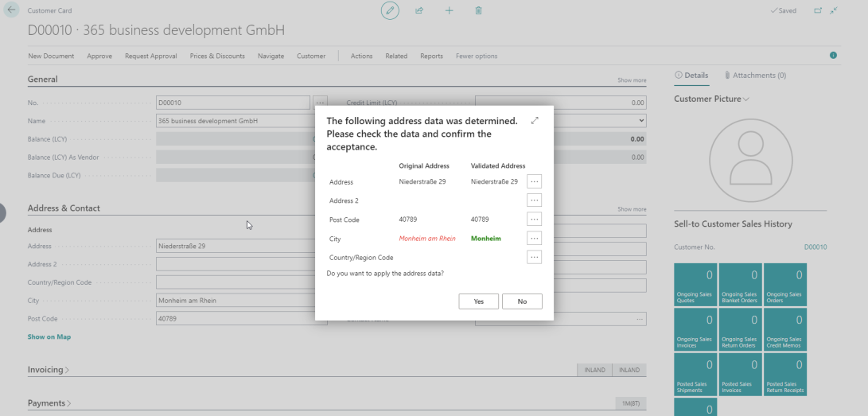Open ellipsis button for City row
The height and width of the screenshot is (416, 868).
tap(534, 239)
